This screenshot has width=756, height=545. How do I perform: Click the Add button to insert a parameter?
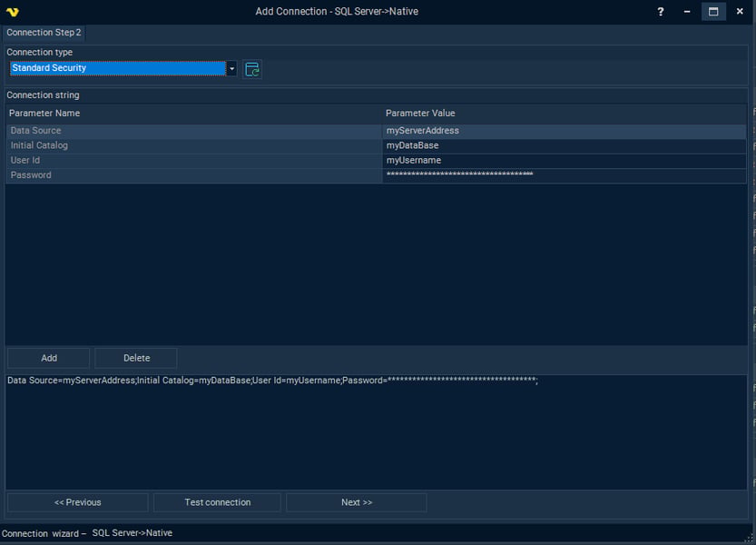[47, 357]
